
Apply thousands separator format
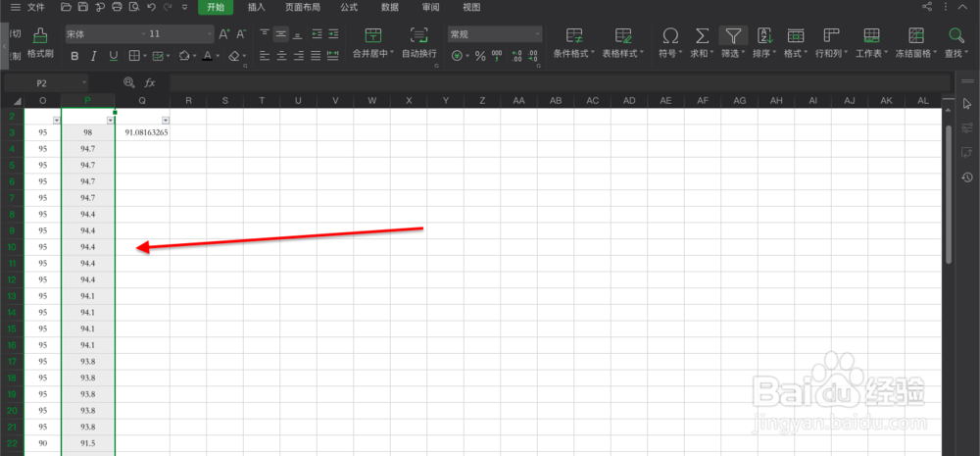point(498,56)
